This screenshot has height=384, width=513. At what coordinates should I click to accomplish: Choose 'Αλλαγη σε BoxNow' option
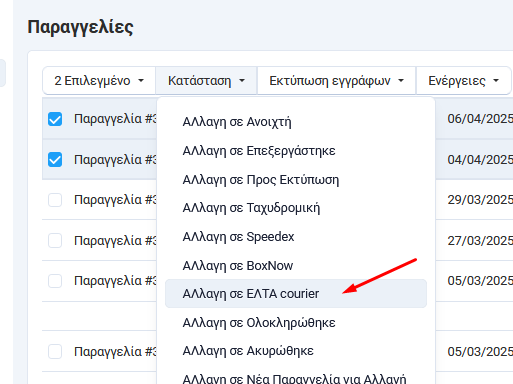pos(296,266)
